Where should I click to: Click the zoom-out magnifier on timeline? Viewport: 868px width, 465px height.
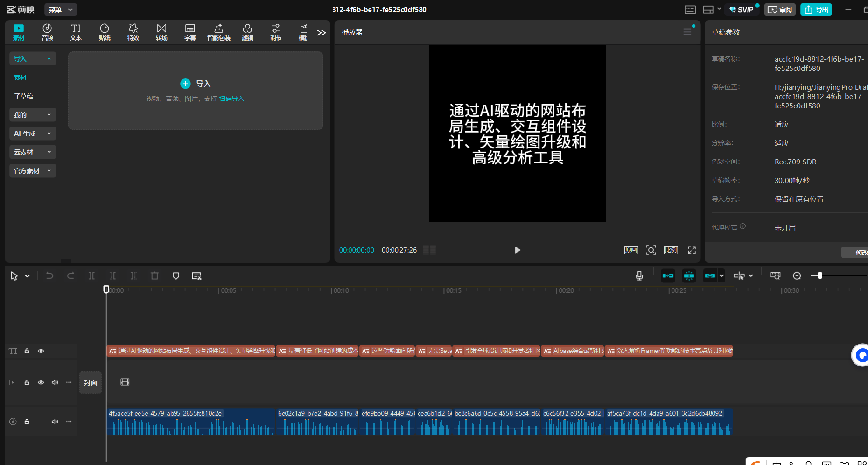point(797,276)
